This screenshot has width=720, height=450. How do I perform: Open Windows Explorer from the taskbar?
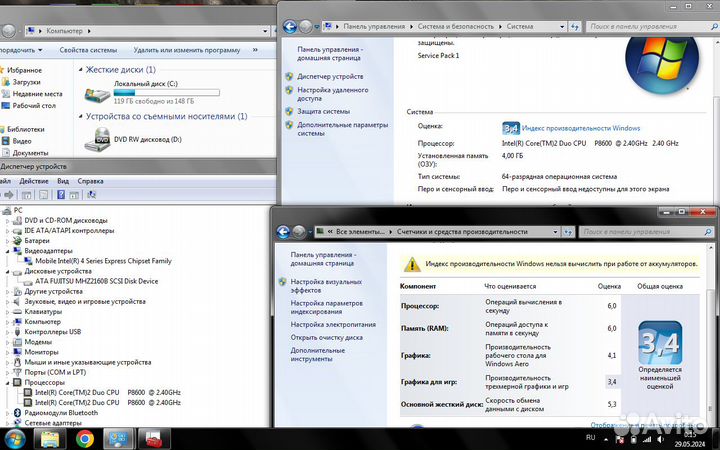50,439
